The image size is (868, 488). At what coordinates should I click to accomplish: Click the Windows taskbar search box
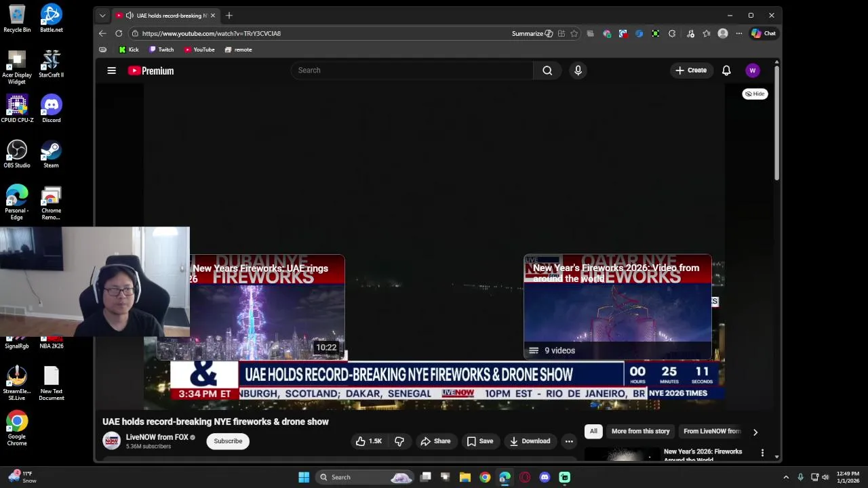pos(366,477)
